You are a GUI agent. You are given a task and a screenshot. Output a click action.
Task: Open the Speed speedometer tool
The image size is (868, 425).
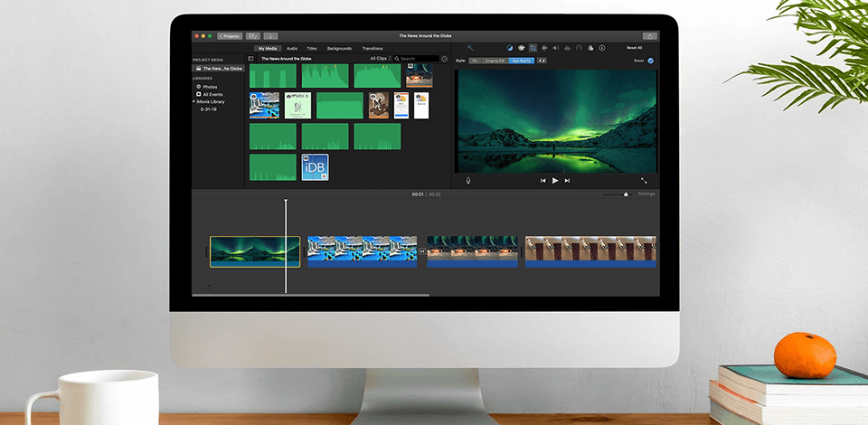point(579,48)
